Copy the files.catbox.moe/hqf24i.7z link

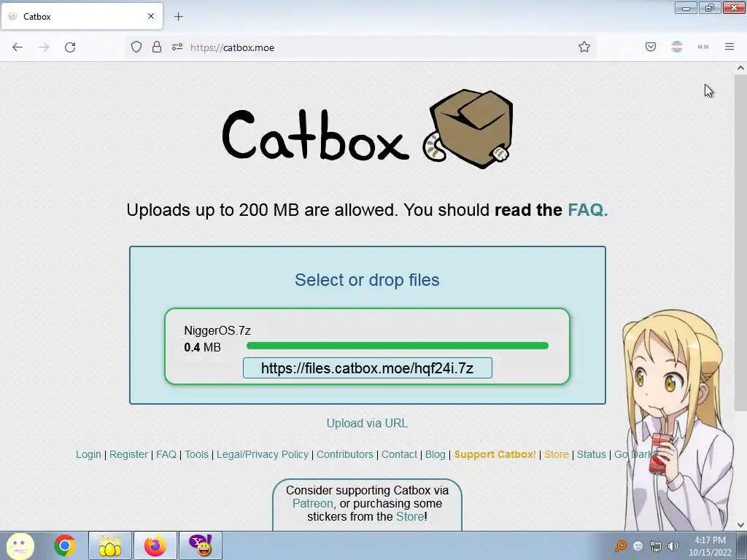(x=368, y=368)
